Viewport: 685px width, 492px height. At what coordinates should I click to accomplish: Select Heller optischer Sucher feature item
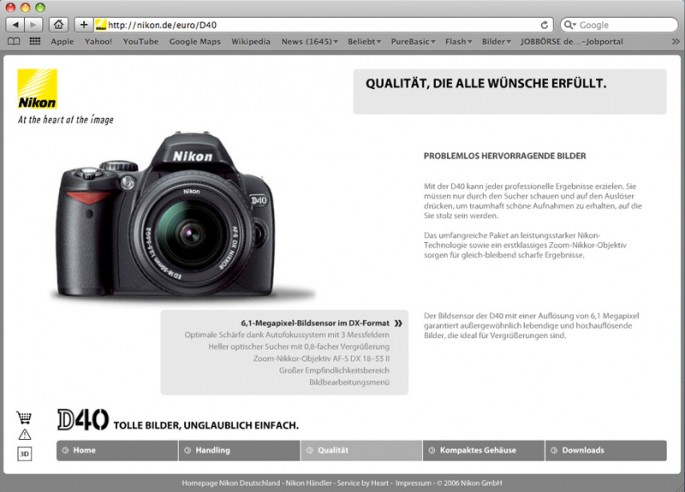[x=299, y=347]
